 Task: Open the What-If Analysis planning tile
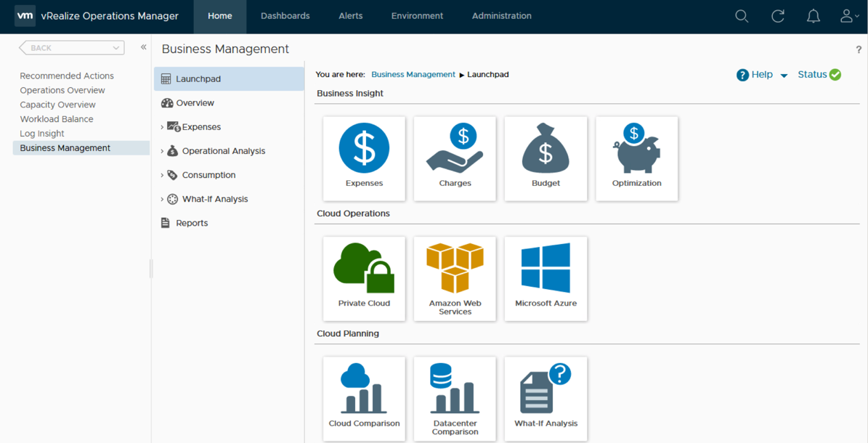click(545, 399)
